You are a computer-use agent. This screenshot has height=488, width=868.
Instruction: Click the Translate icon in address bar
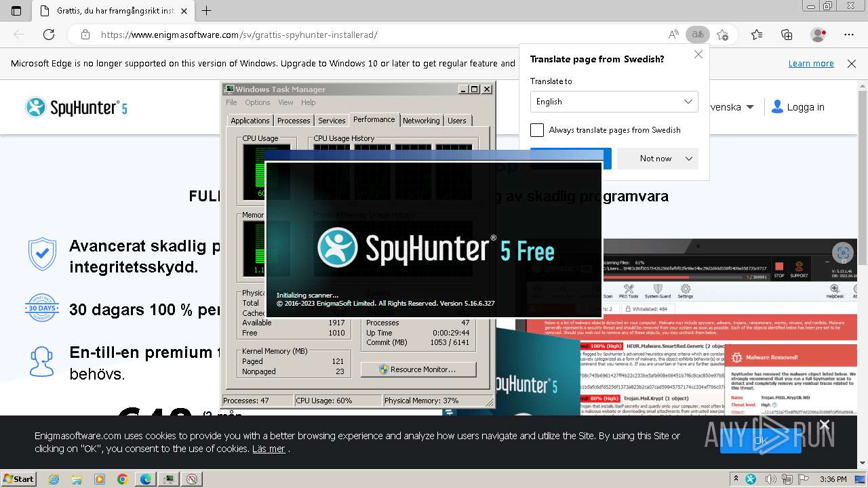pos(696,35)
